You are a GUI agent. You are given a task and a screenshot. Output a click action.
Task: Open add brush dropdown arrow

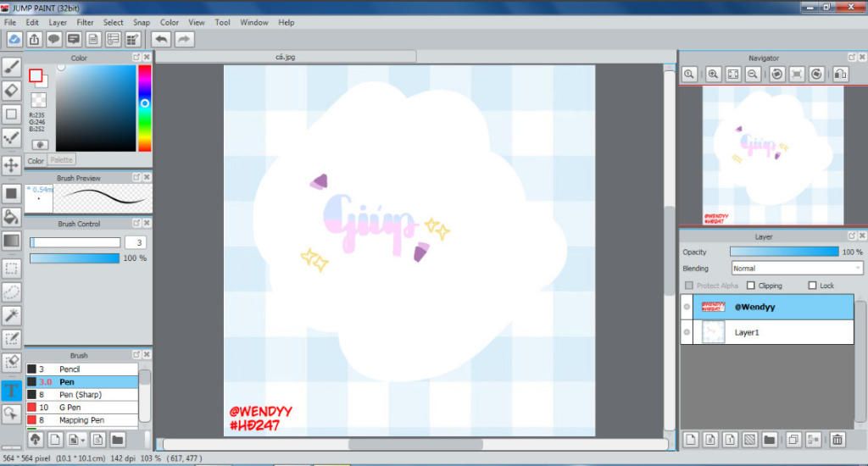click(83, 441)
